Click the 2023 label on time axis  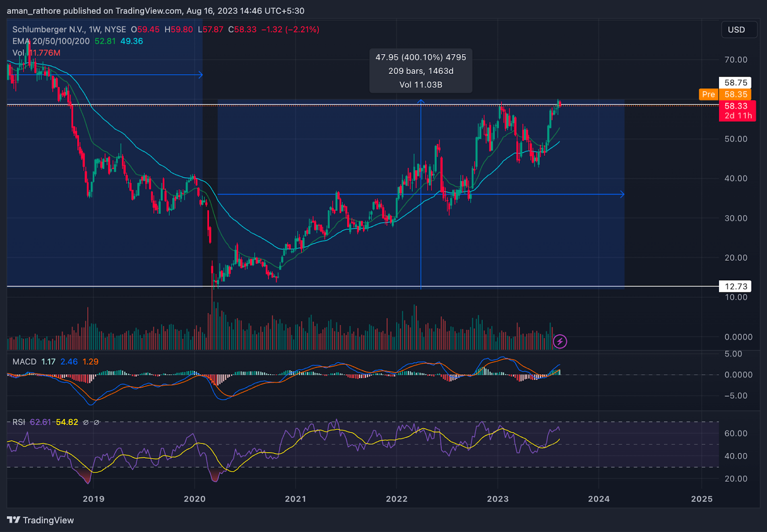click(498, 499)
